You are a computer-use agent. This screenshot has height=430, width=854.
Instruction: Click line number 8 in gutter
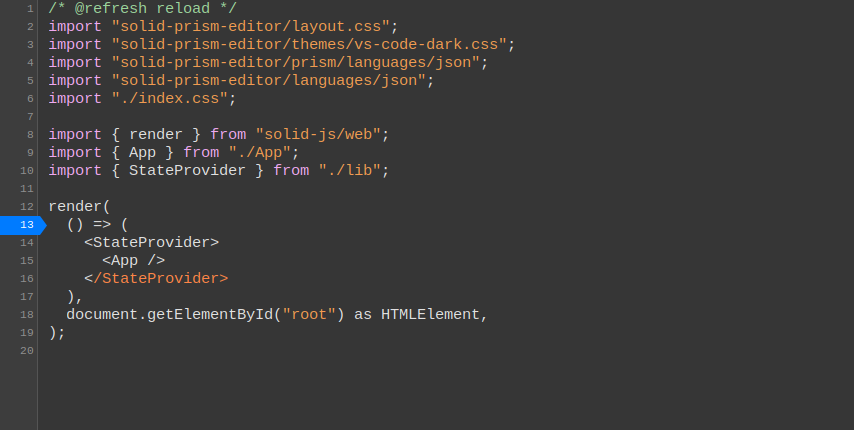click(x=30, y=134)
